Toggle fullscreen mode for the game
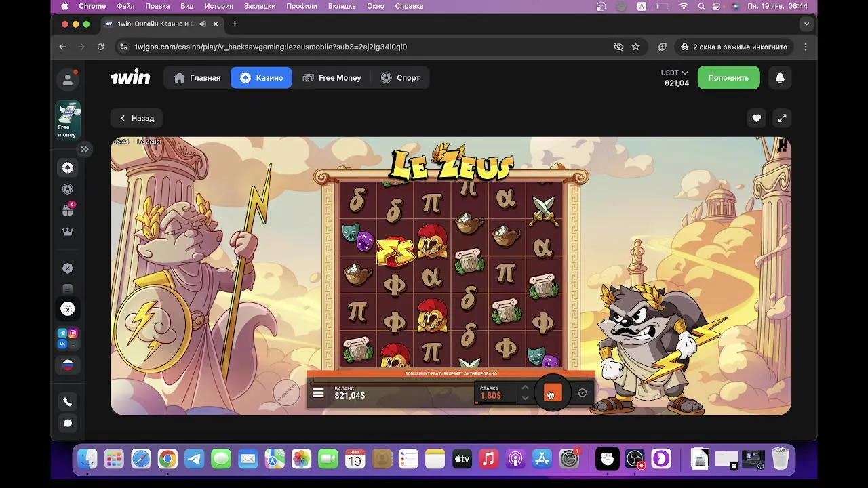The image size is (868, 488). pyautogui.click(x=782, y=118)
